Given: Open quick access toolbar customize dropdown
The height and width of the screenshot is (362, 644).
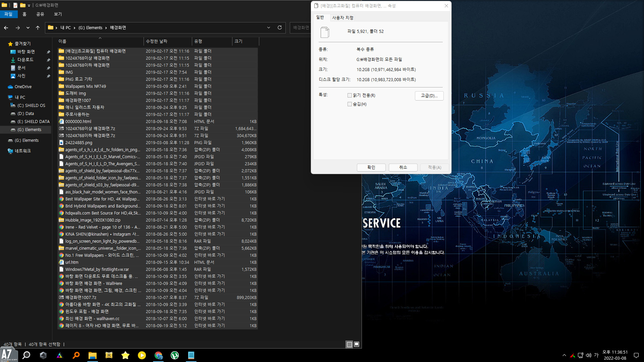Looking at the screenshot, I should [x=29, y=5].
